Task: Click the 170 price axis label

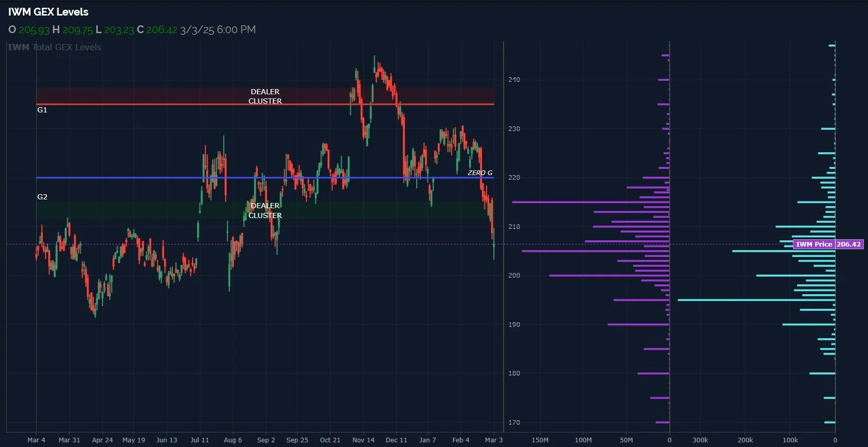Action: [x=514, y=423]
